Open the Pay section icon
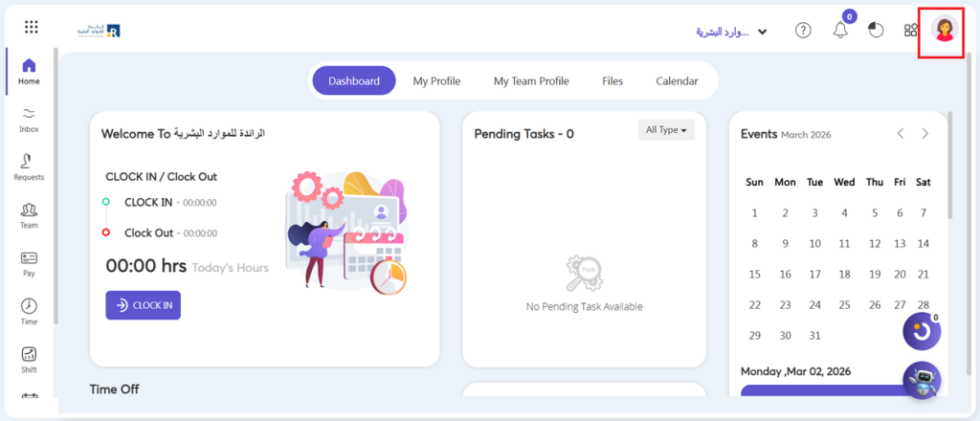 (29, 263)
